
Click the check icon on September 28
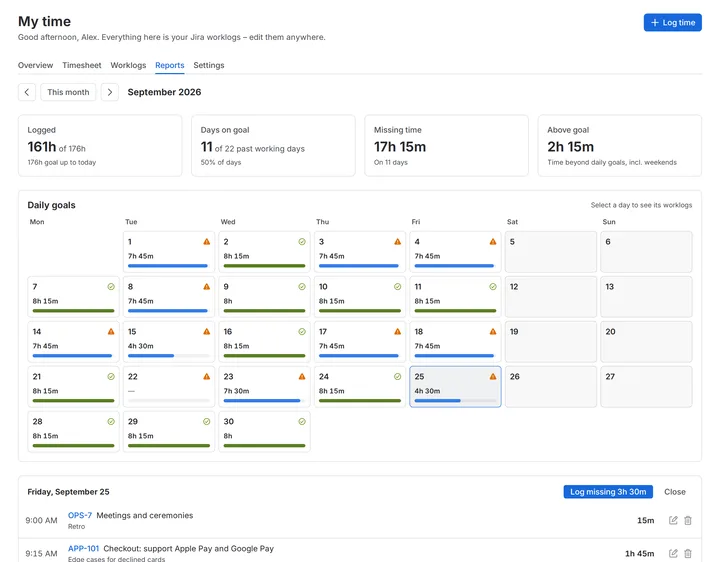(111, 422)
